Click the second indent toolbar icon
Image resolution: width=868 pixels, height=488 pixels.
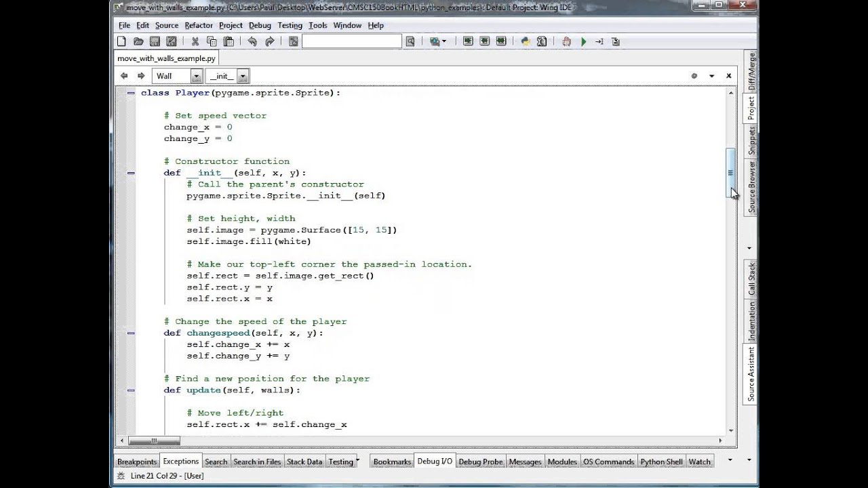[484, 41]
